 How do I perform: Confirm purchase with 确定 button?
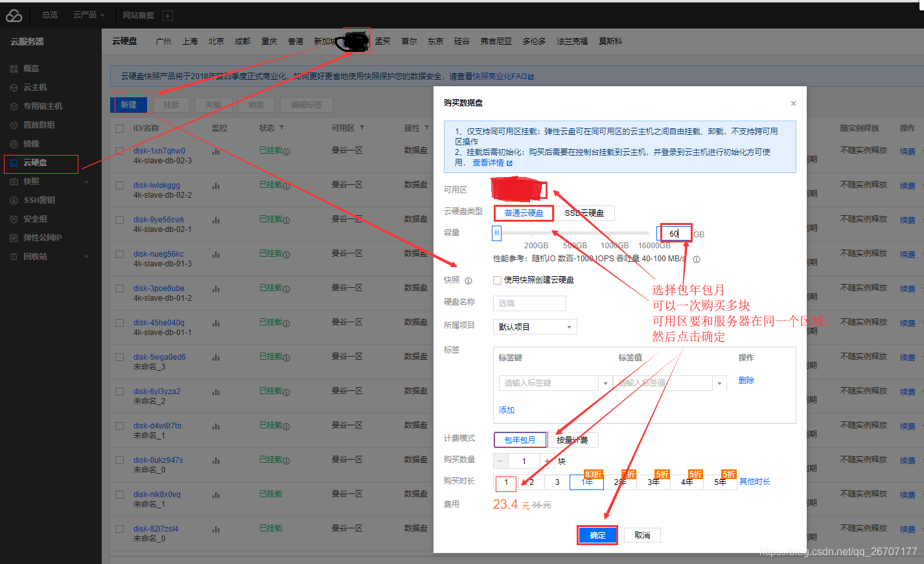coord(597,535)
